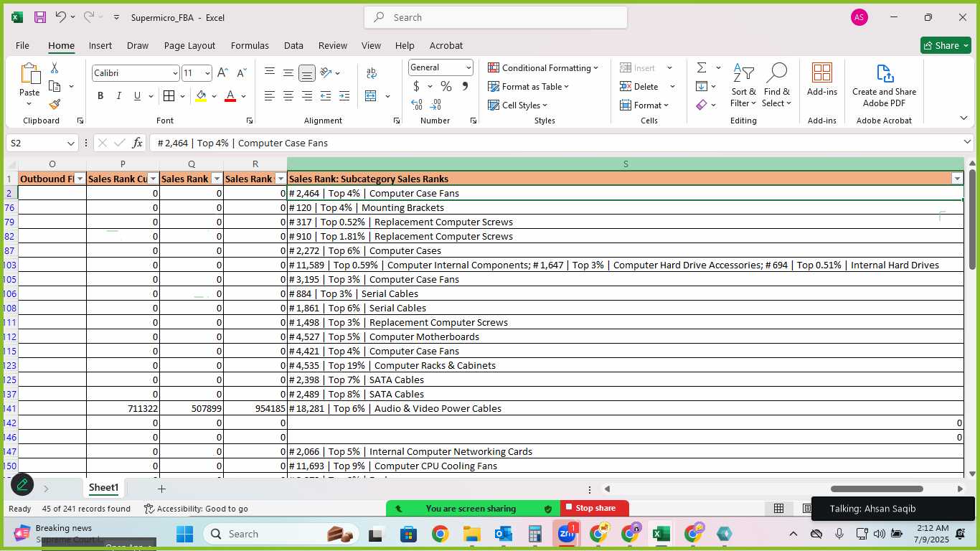The height and width of the screenshot is (551, 980).
Task: Pick the yellow Fill Color swatch
Action: (201, 96)
